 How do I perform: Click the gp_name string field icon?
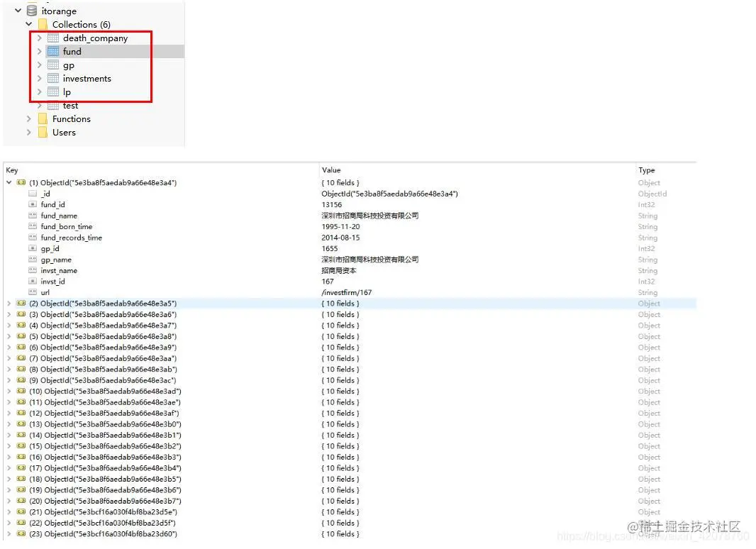[33, 259]
